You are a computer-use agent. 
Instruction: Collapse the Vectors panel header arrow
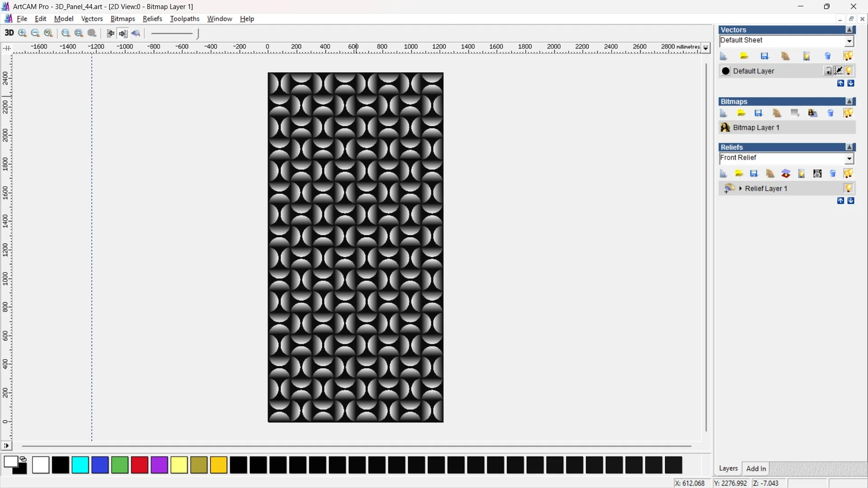pyautogui.click(x=849, y=30)
